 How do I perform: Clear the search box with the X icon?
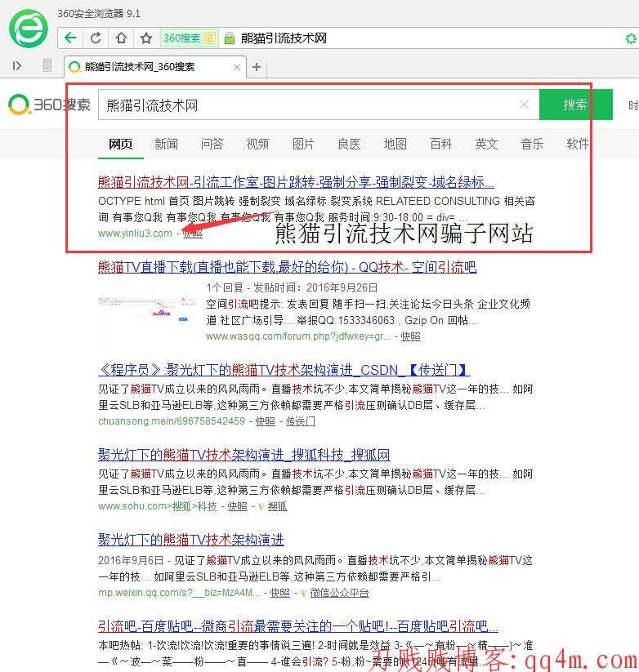point(524,105)
